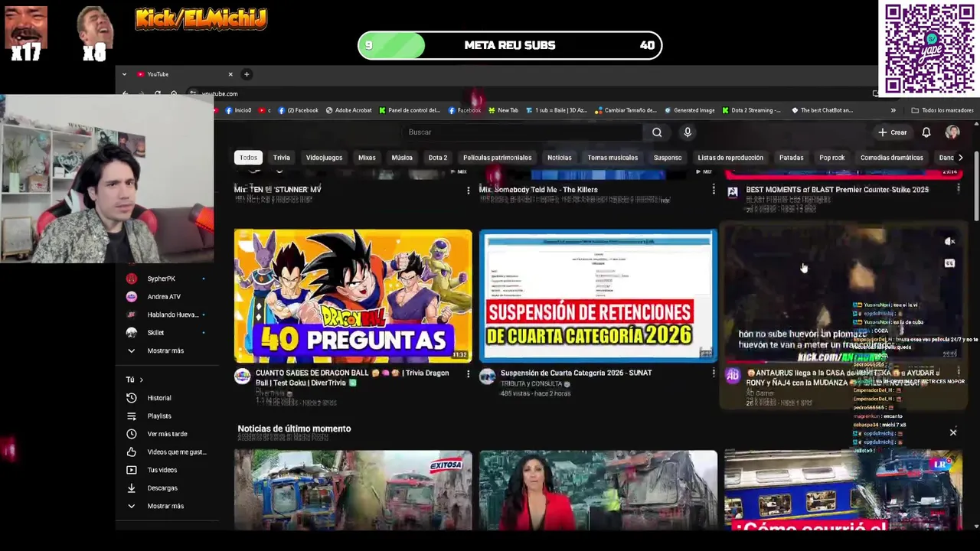Open options for Somebody Told Me mix

coord(713,190)
